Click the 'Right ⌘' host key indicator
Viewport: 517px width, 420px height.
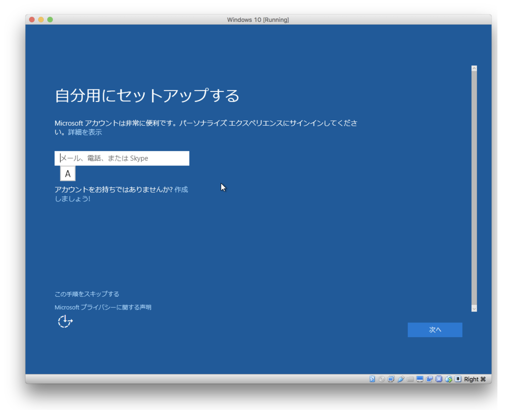click(x=475, y=379)
